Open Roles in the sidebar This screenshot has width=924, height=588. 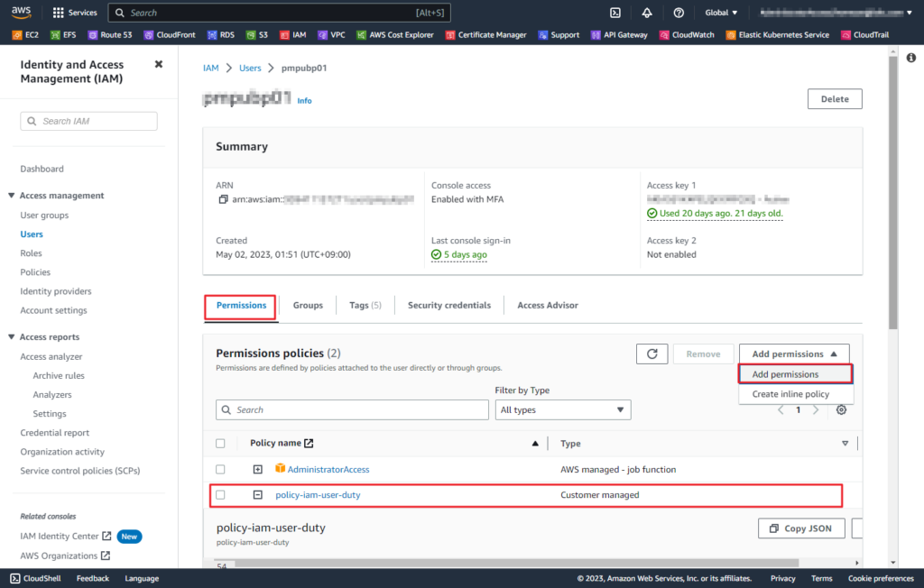pos(32,253)
